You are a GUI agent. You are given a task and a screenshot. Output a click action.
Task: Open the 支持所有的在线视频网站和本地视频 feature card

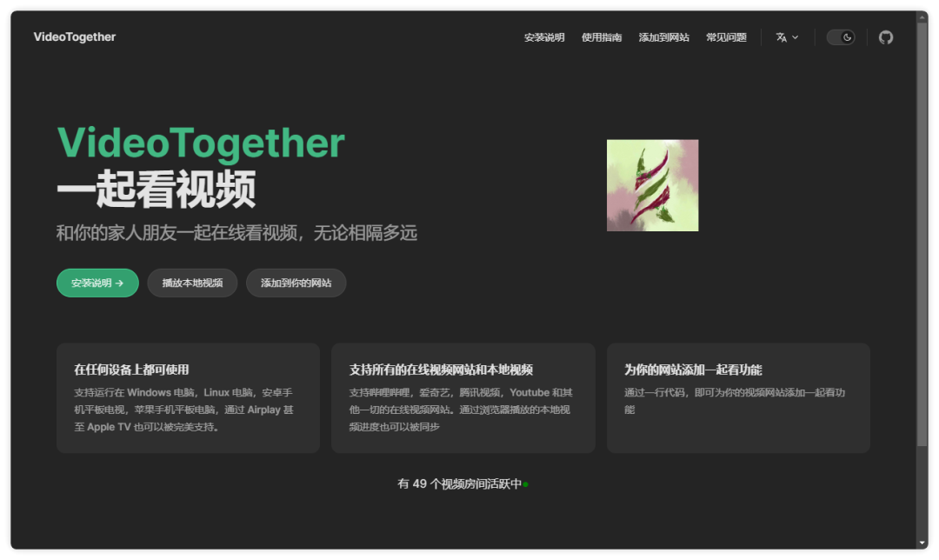pos(463,397)
